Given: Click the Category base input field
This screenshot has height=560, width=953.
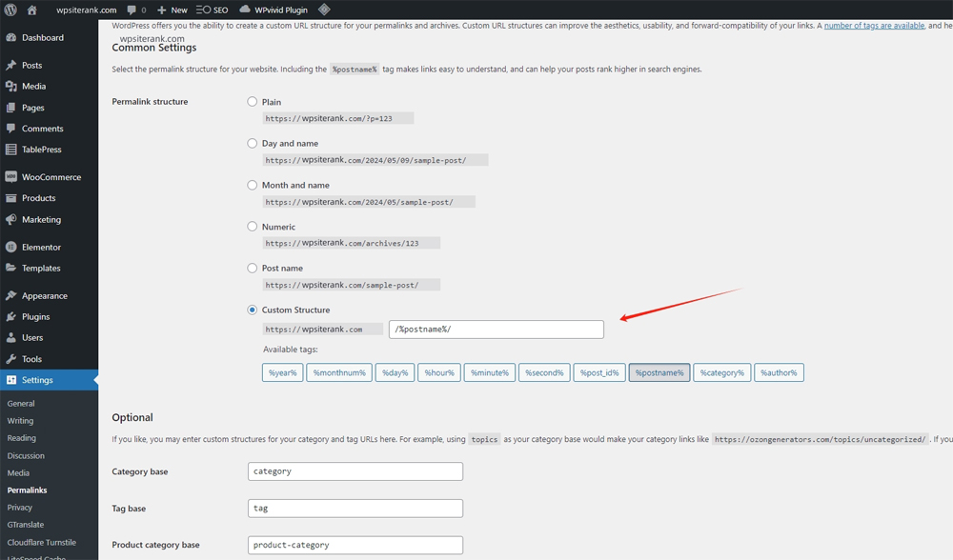Looking at the screenshot, I should coord(355,471).
